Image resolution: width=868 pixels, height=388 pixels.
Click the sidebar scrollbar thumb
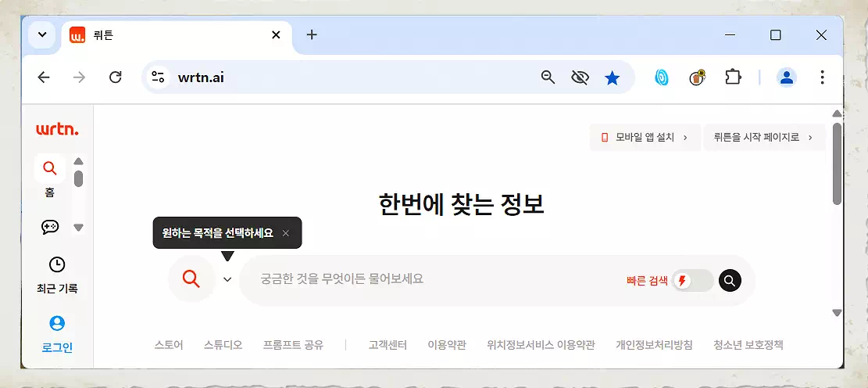[x=79, y=178]
